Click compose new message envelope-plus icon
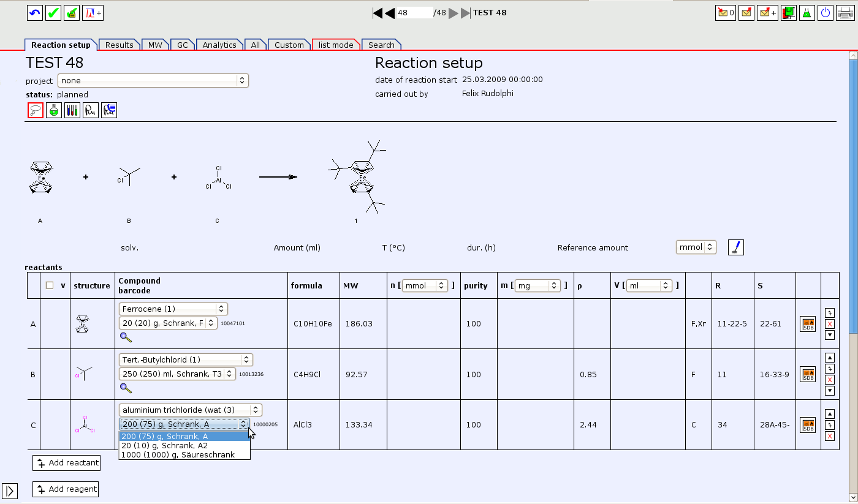The width and height of the screenshot is (858, 504). tap(767, 13)
